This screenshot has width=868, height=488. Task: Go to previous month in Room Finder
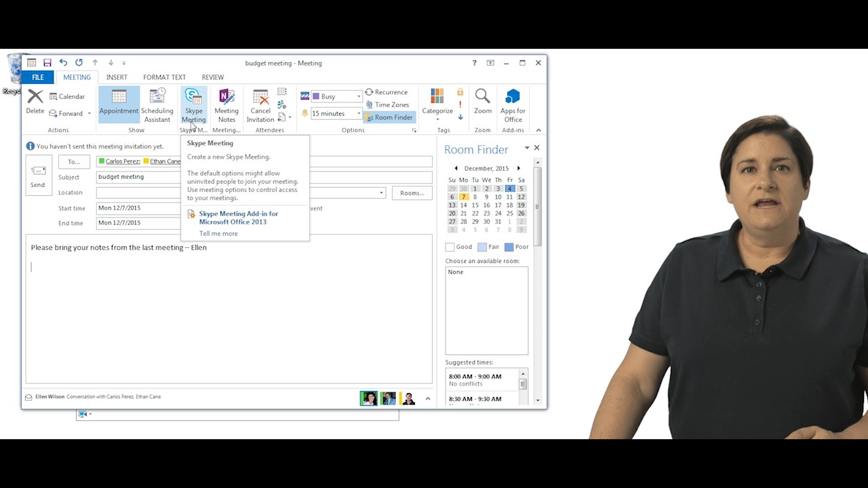(456, 168)
